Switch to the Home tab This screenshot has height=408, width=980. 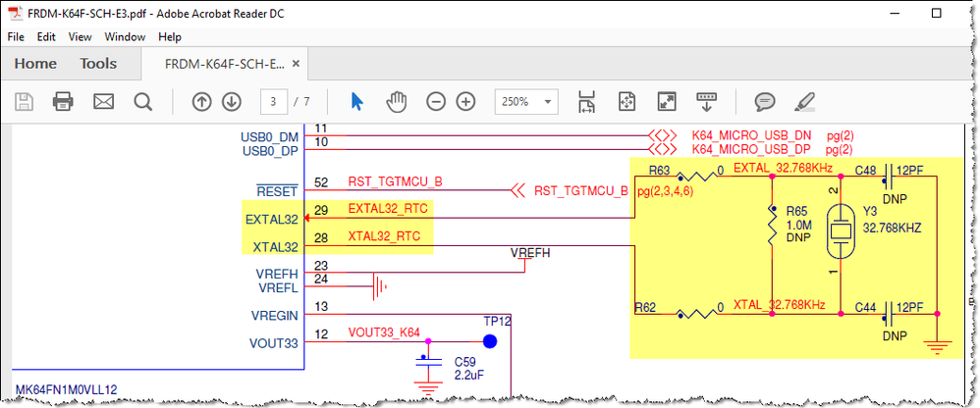point(35,64)
